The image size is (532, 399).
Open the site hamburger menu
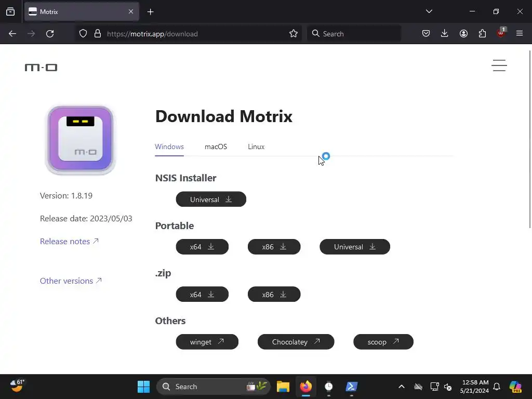[x=499, y=65]
